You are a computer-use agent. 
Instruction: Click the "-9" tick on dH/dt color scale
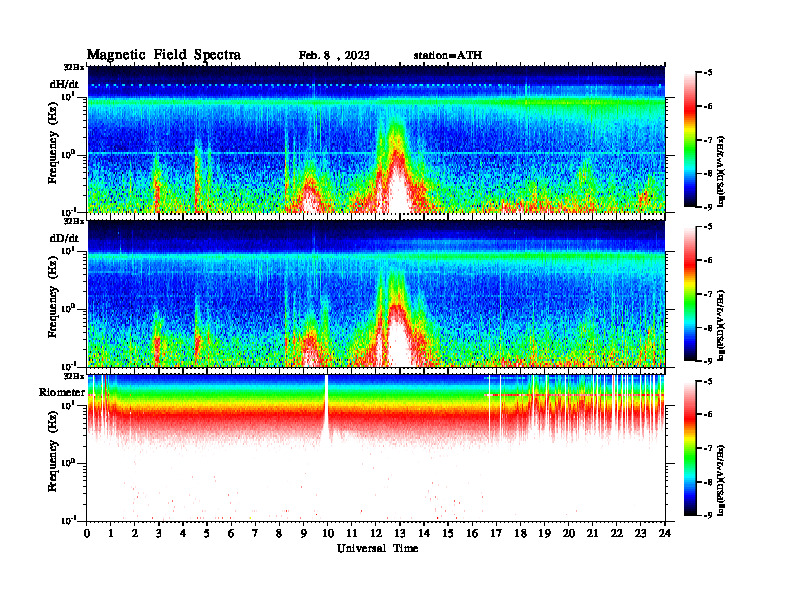point(708,207)
